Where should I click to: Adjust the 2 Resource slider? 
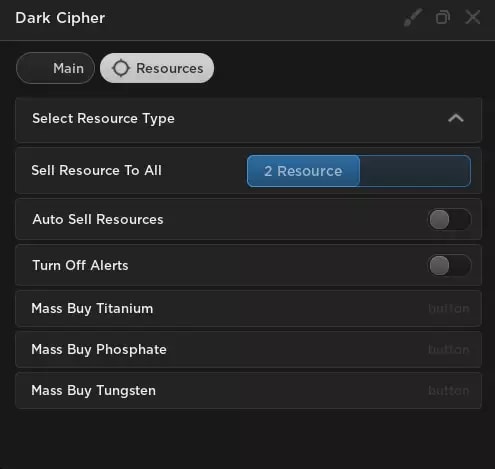point(359,171)
